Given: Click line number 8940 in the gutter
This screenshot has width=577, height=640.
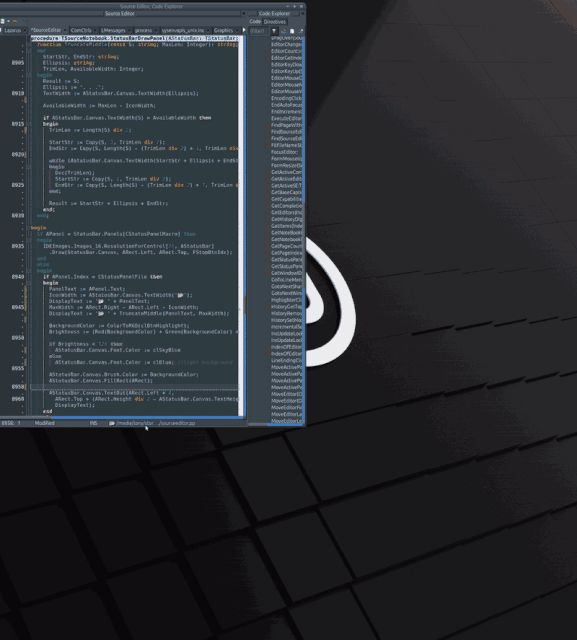Looking at the screenshot, I should pos(18,277).
